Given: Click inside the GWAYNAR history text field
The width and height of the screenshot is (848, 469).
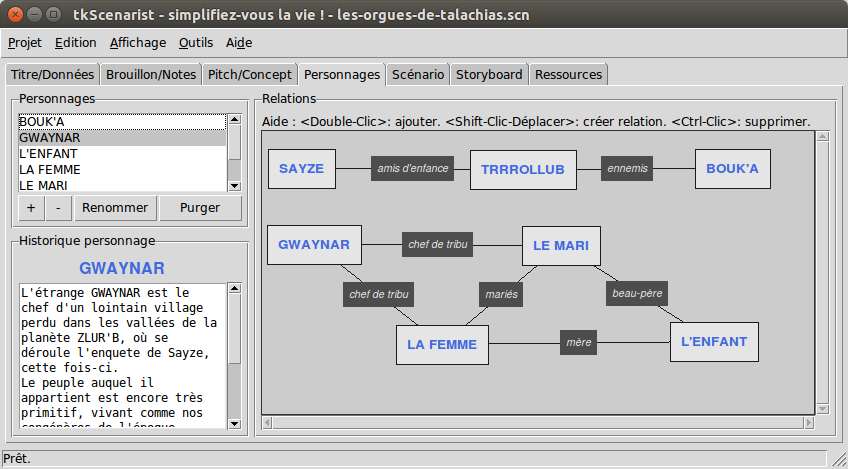Looking at the screenshot, I should pyautogui.click(x=120, y=356).
